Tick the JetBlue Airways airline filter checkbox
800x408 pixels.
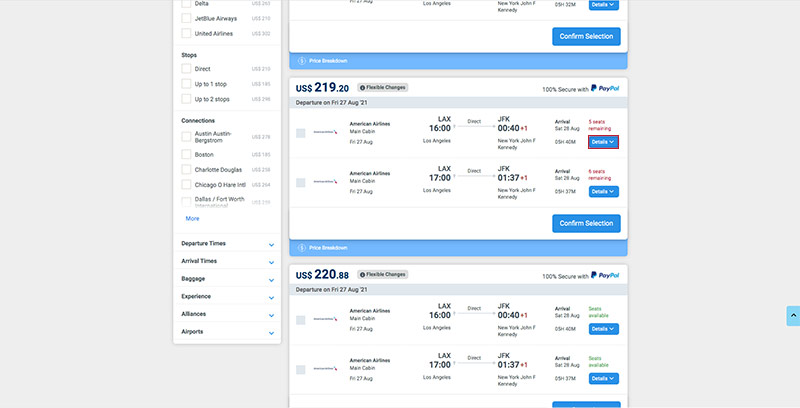click(x=186, y=18)
